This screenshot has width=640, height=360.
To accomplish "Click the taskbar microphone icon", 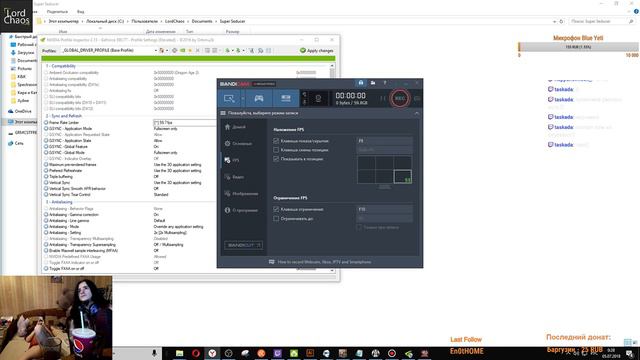I will tap(154, 353).
